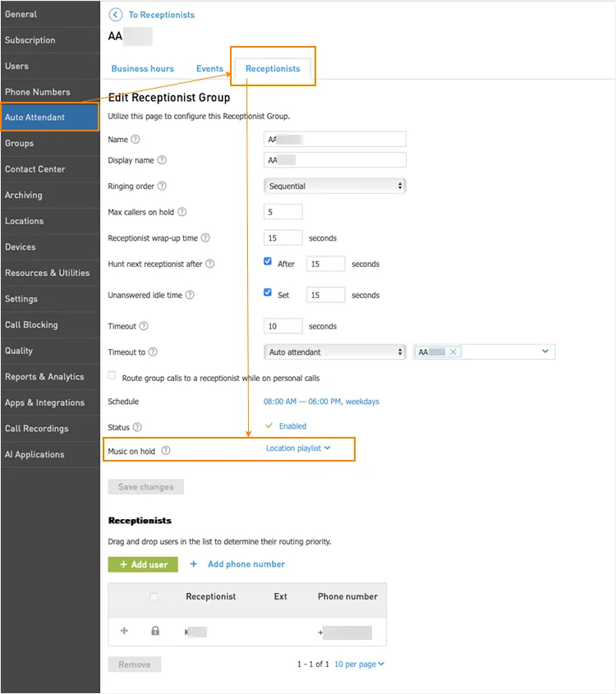This screenshot has width=616, height=694.
Task: Open Users in sidebar
Action: point(50,66)
